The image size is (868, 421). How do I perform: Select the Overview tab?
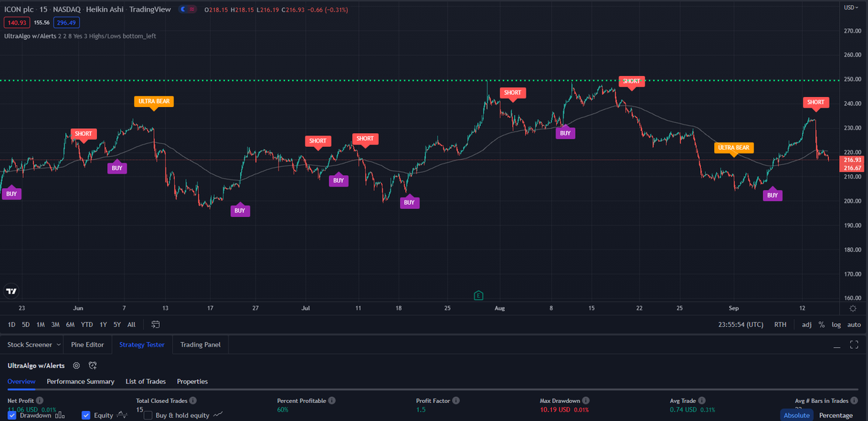pyautogui.click(x=22, y=381)
